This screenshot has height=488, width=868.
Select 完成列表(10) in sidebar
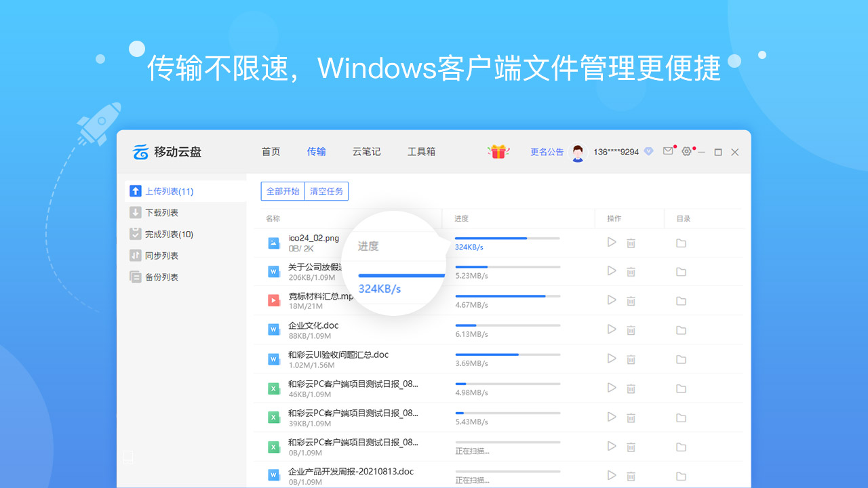pos(186,235)
